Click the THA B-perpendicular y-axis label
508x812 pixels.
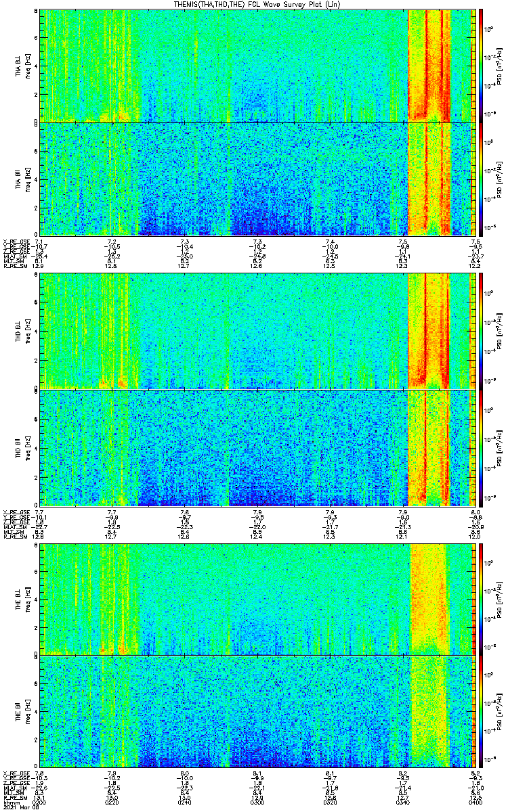19,66
